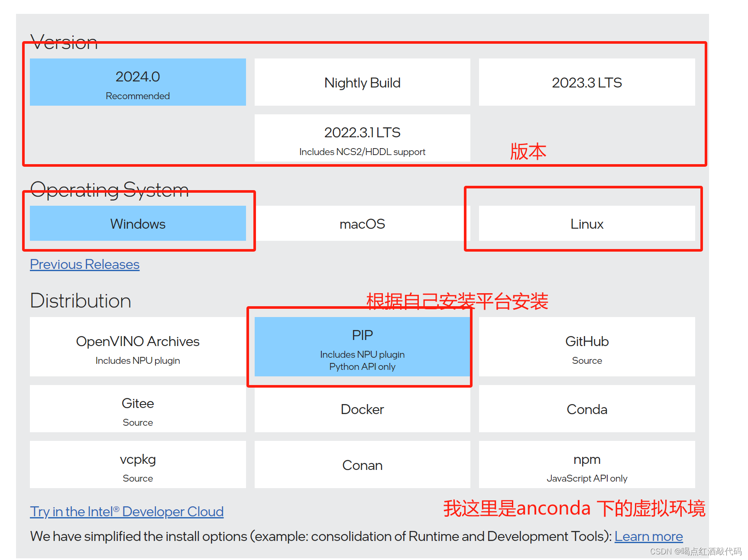Choose macOS as operating system
Screen dimensions: 748x560
[362, 223]
